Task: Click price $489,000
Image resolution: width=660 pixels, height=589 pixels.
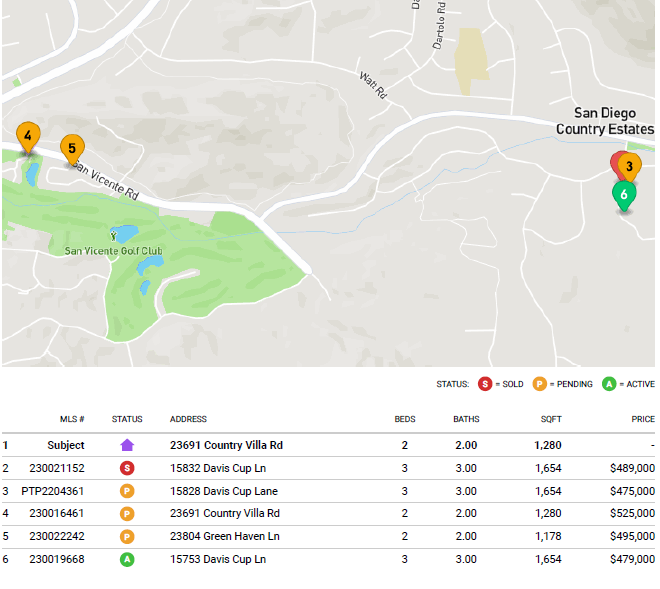Action: 633,468
